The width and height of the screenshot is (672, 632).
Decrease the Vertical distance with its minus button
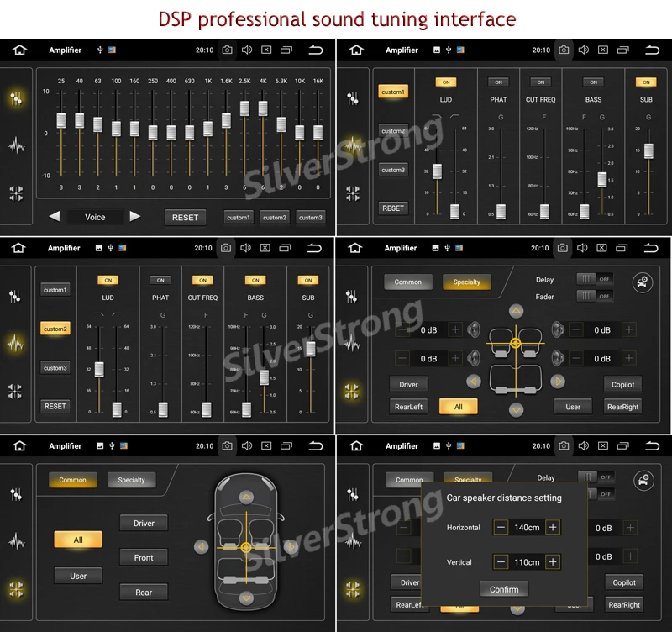tap(501, 561)
